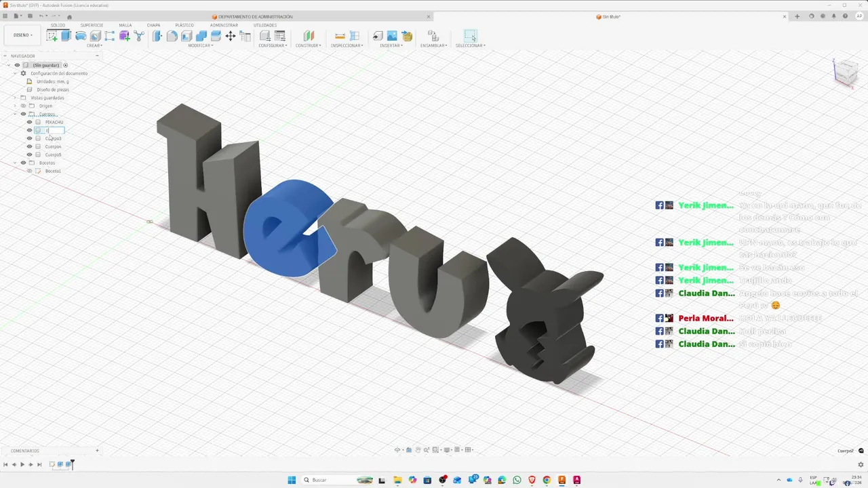Click the Joint tool in ENSAMBLAR
The image size is (868, 488).
tap(433, 36)
